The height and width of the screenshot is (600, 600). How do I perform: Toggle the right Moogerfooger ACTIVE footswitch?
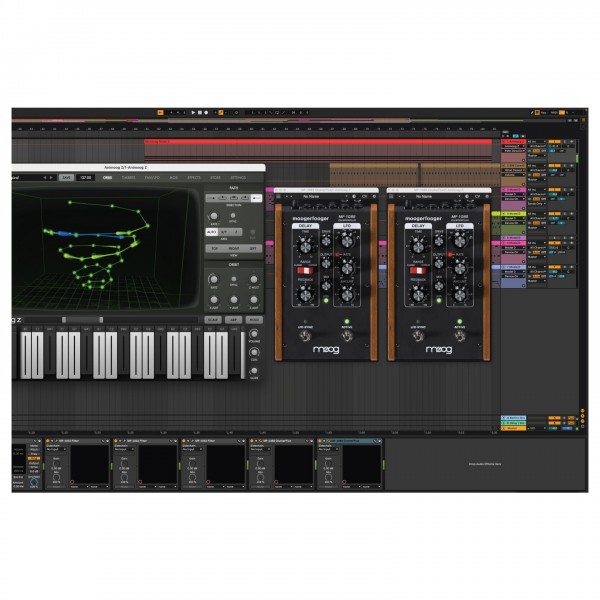[460, 336]
